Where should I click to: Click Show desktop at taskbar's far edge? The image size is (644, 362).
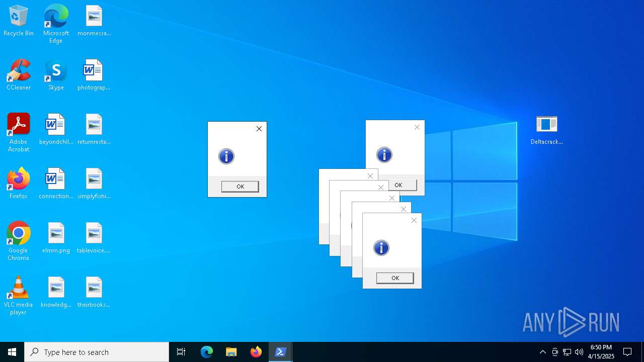[642, 352]
